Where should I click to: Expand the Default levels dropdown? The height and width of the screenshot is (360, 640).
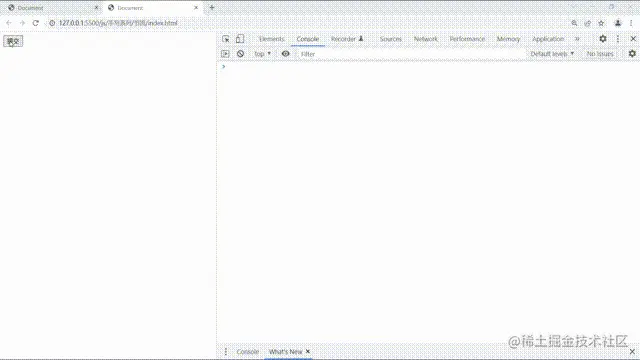[552, 54]
